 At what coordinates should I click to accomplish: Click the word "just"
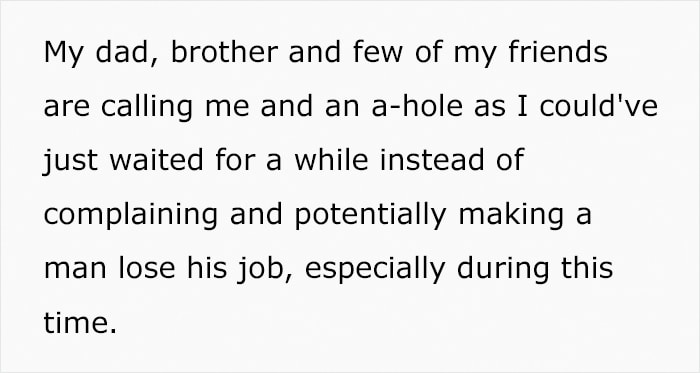coord(70,162)
